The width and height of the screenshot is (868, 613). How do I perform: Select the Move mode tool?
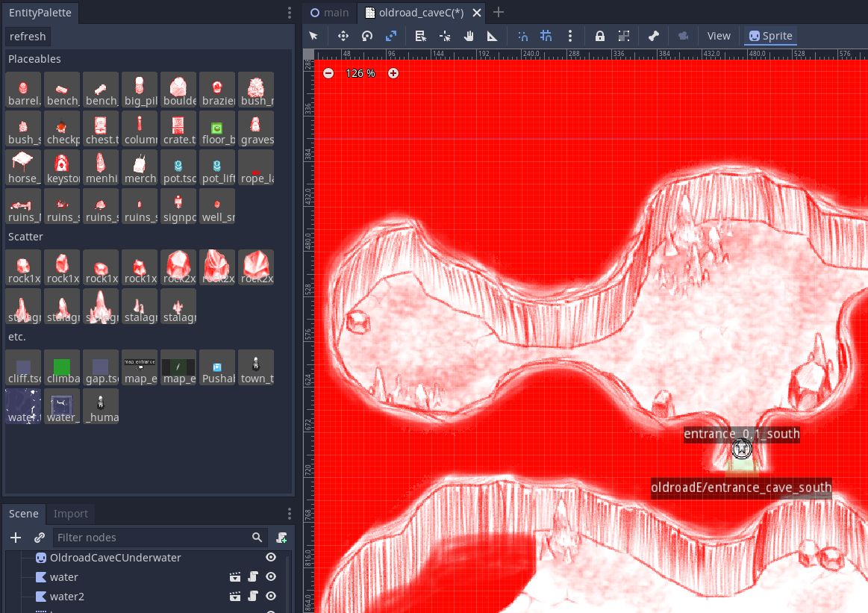coord(343,36)
